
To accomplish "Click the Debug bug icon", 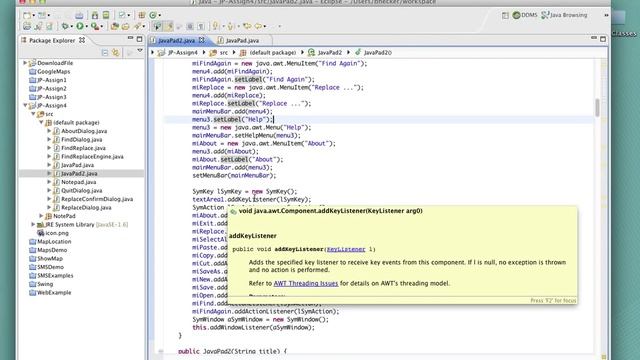I will click(x=65, y=27).
